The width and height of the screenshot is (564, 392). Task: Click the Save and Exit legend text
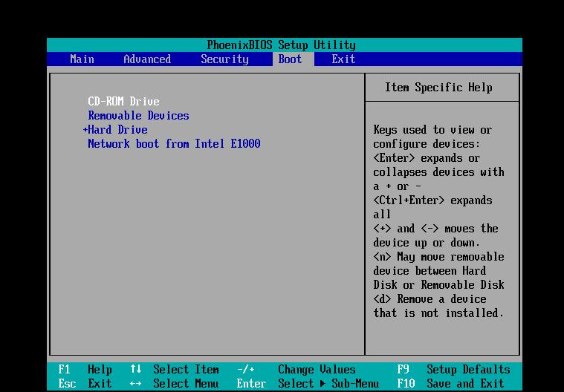coord(465,383)
